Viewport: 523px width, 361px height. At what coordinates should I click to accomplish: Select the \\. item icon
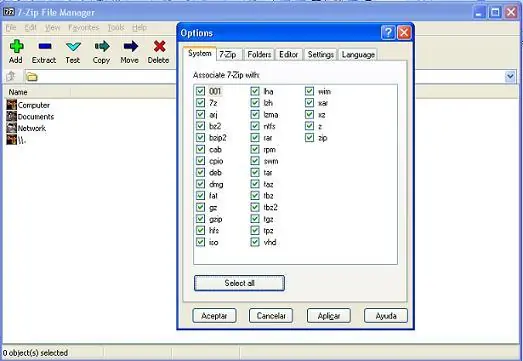coord(11,139)
